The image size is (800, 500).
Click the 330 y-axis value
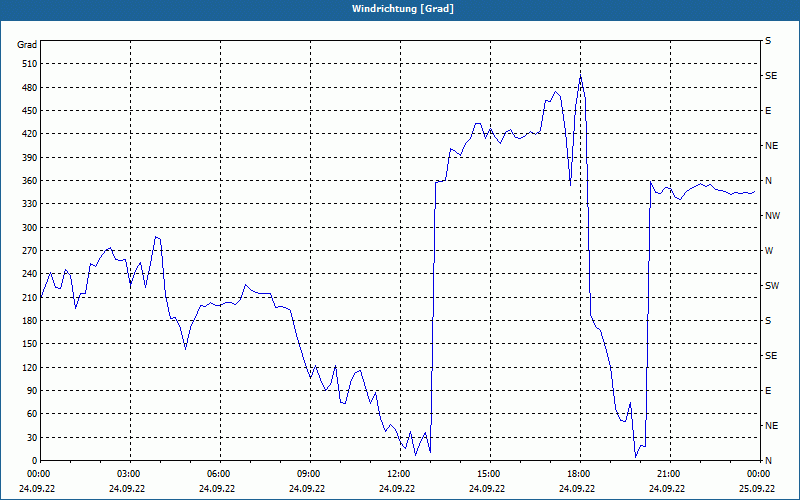point(30,204)
